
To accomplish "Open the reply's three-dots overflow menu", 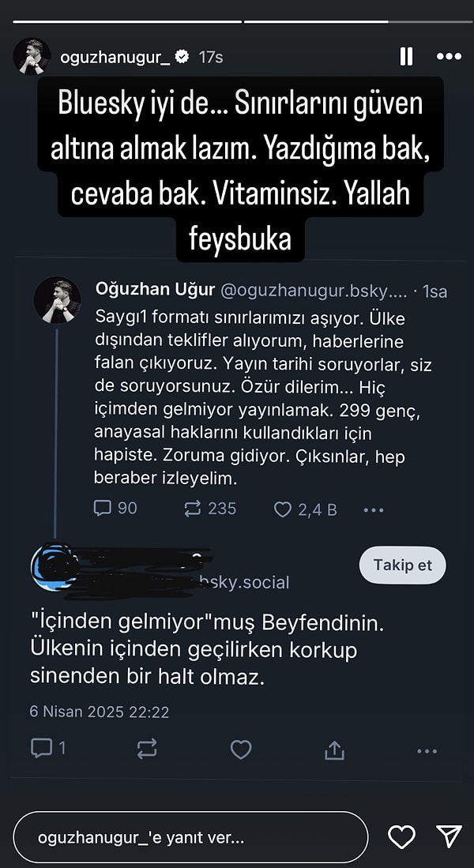I will click(427, 749).
